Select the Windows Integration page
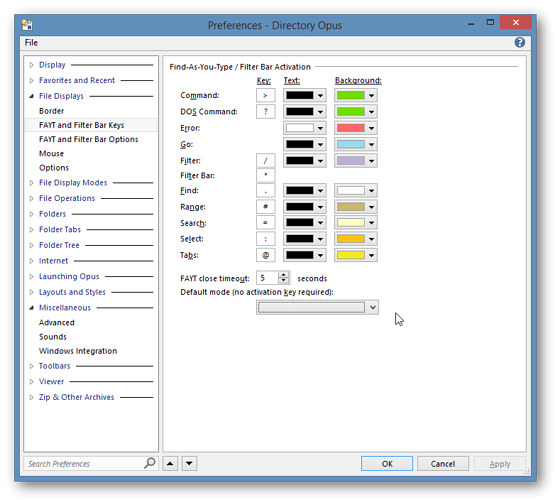Image resolution: width=555 pixels, height=500 pixels. pos(78,351)
